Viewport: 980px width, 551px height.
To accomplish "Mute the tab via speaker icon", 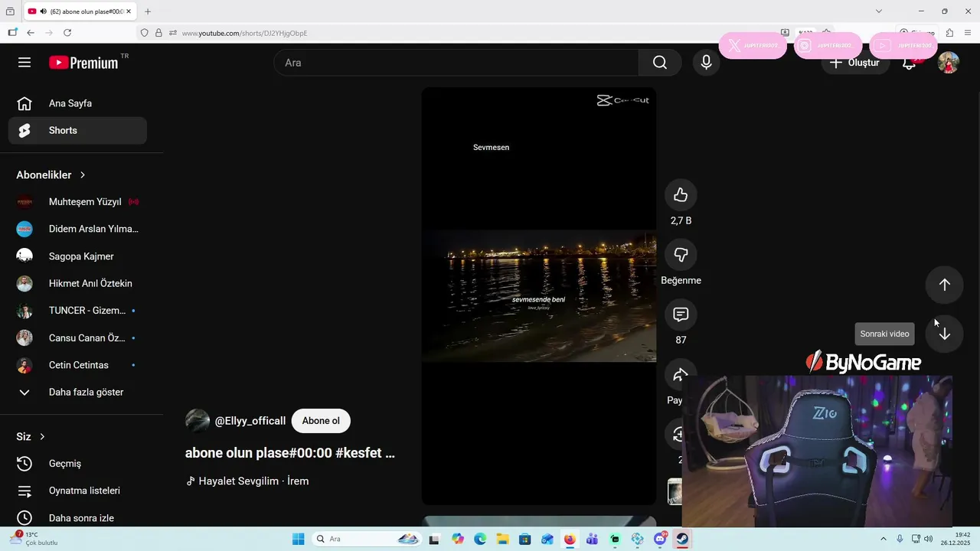I will [x=43, y=11].
